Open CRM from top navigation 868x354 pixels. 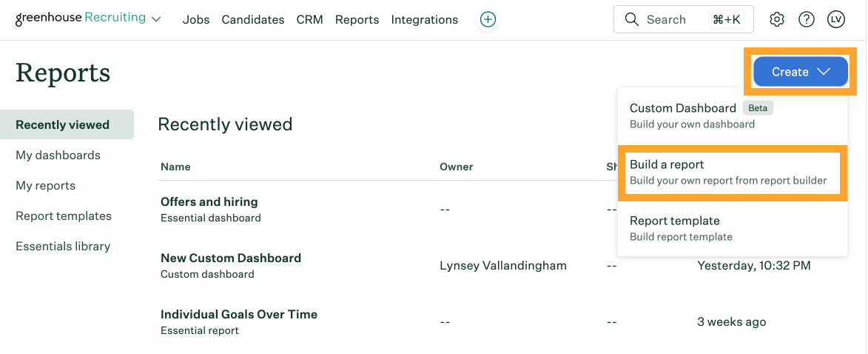[309, 20]
